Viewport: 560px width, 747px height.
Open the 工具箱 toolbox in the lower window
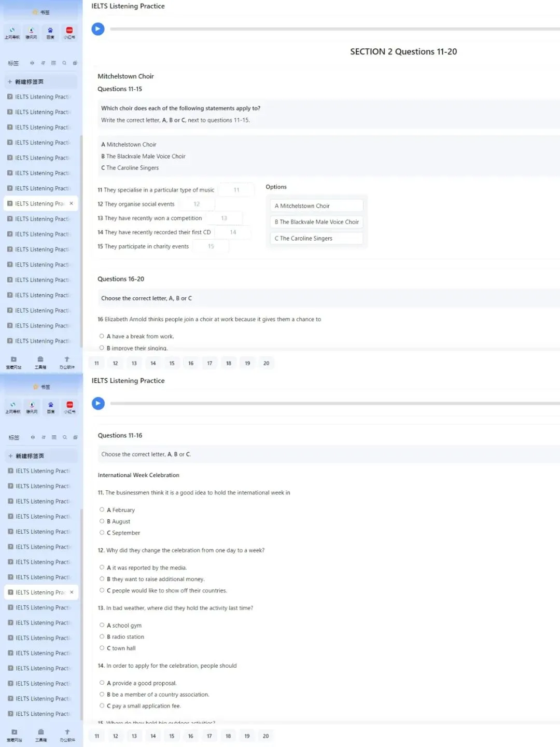click(x=41, y=735)
